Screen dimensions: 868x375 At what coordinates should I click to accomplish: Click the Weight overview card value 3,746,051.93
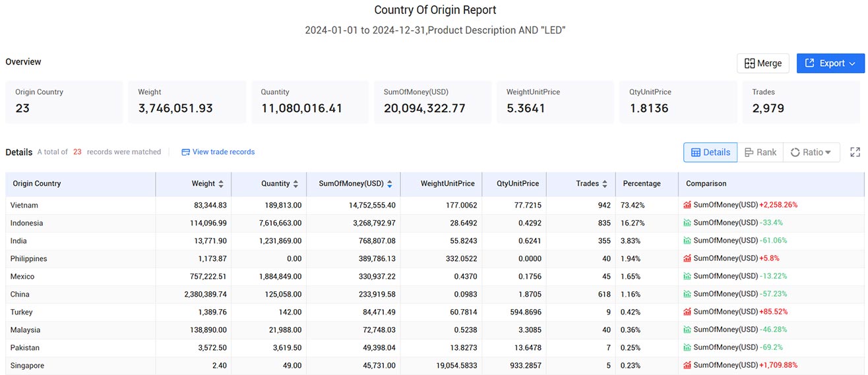tap(175, 108)
